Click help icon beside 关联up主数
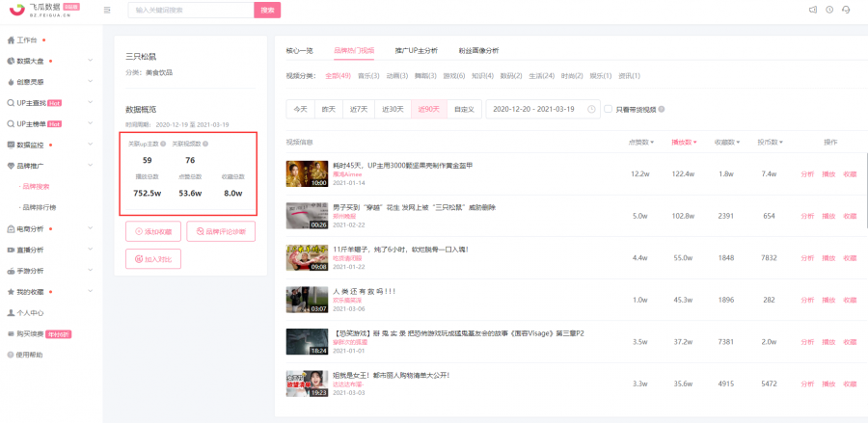Screen dimensions: 868x423 click(x=163, y=144)
